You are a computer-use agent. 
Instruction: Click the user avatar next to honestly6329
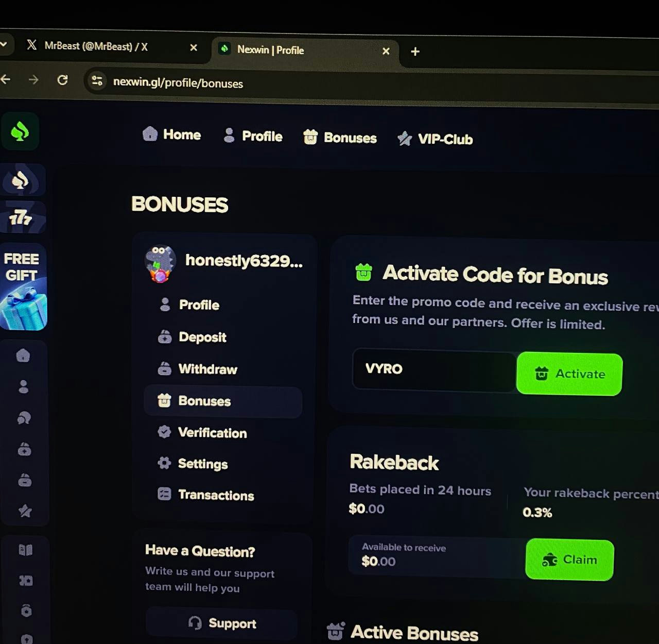[x=160, y=263]
